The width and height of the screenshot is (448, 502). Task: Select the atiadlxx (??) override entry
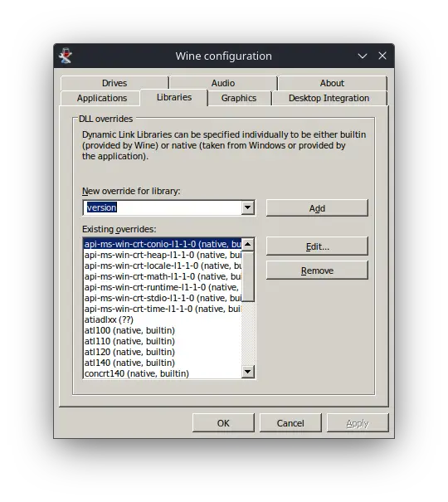[x=163, y=319]
